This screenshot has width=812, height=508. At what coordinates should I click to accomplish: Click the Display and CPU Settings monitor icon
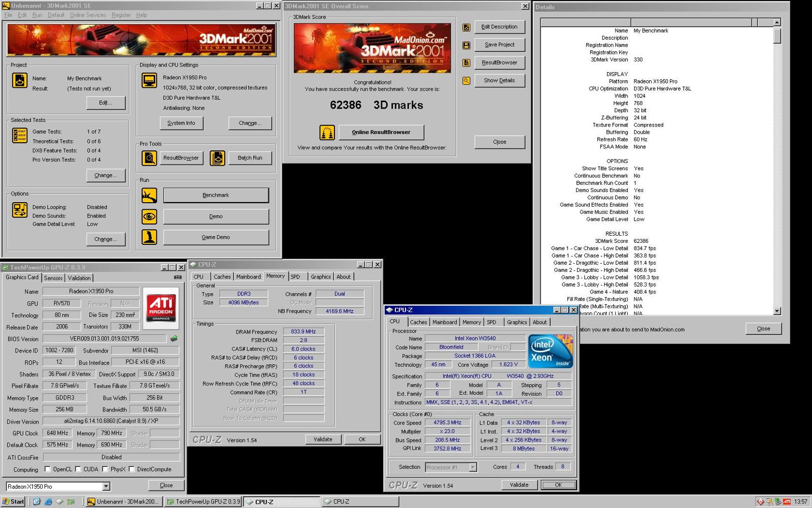(149, 80)
